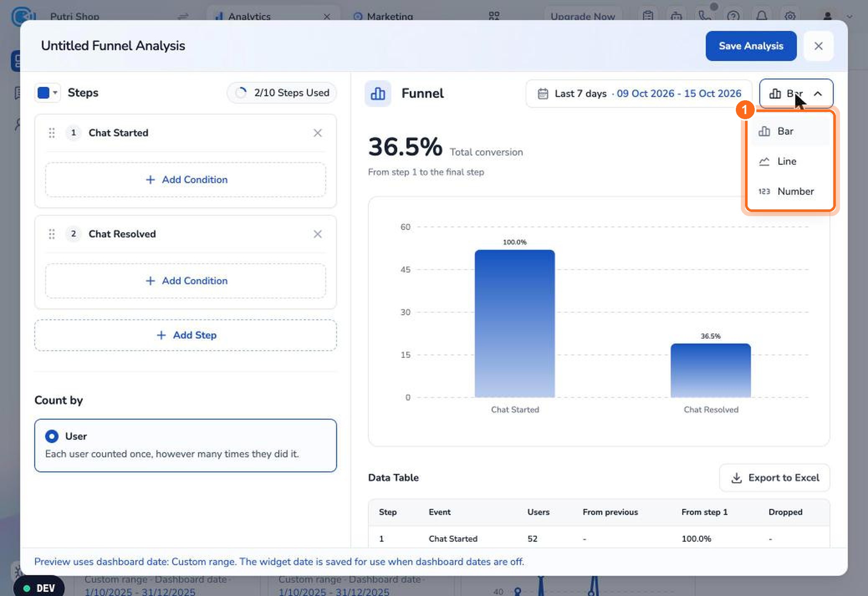Click the Chat Started bar in chart
The height and width of the screenshot is (596, 868).
point(515,323)
